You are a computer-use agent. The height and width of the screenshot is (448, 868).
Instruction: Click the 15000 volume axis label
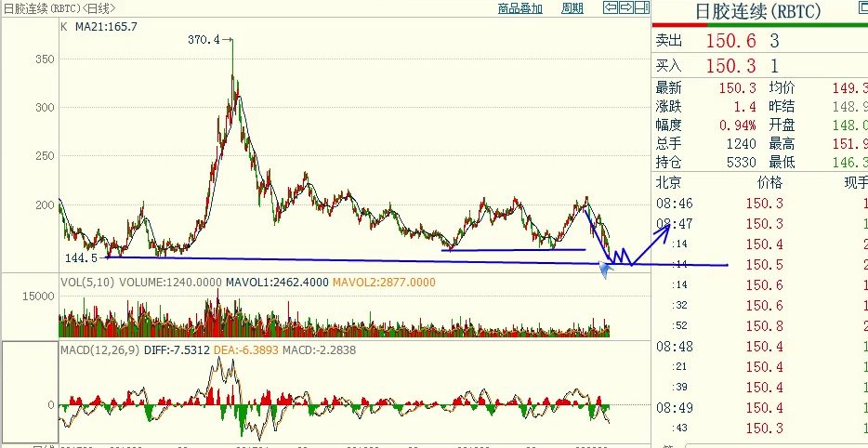pyautogui.click(x=38, y=296)
